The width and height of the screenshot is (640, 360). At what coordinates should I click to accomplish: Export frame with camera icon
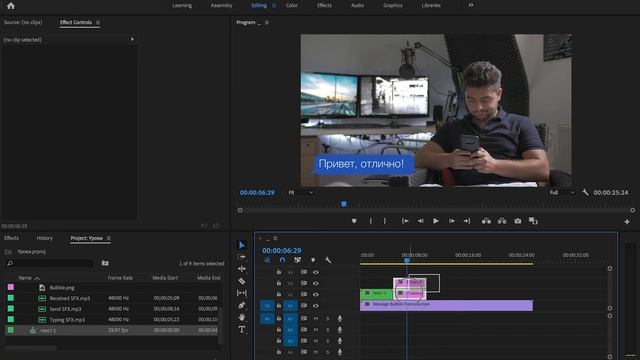[518, 221]
